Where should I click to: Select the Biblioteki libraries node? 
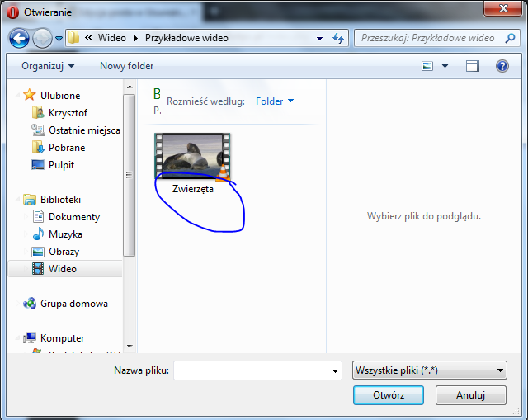[x=60, y=200]
